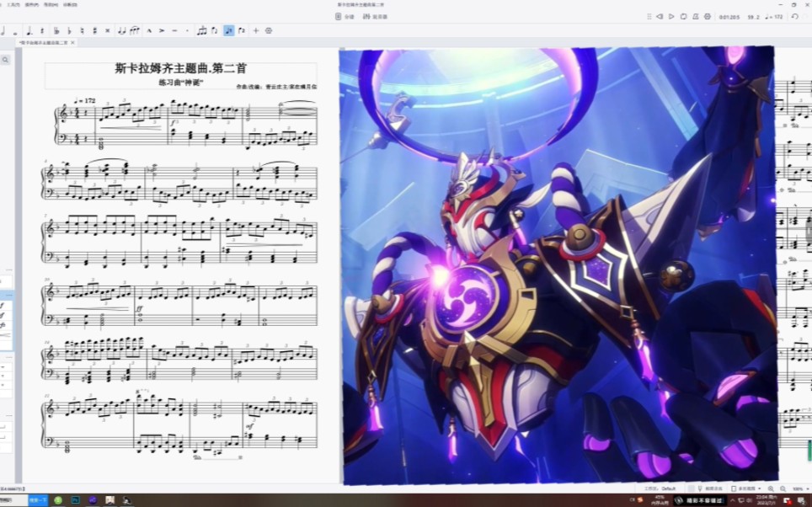This screenshot has height=507, width=812.
Task: Close the open score tab
Action: (73, 42)
